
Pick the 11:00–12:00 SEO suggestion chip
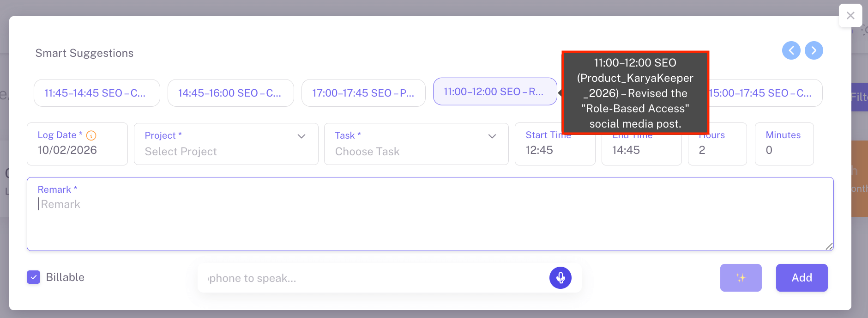pyautogui.click(x=494, y=92)
